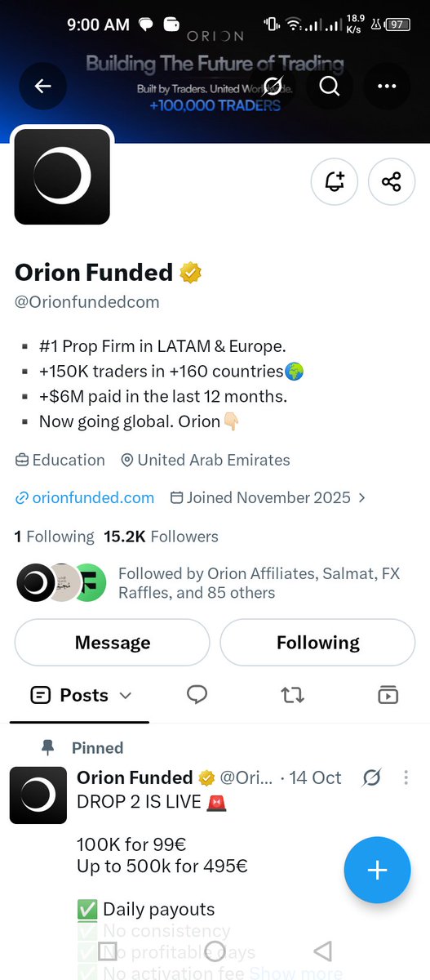Viewport: 430px width, 980px height.
Task: Tap the blue compose plus button
Action: click(377, 871)
